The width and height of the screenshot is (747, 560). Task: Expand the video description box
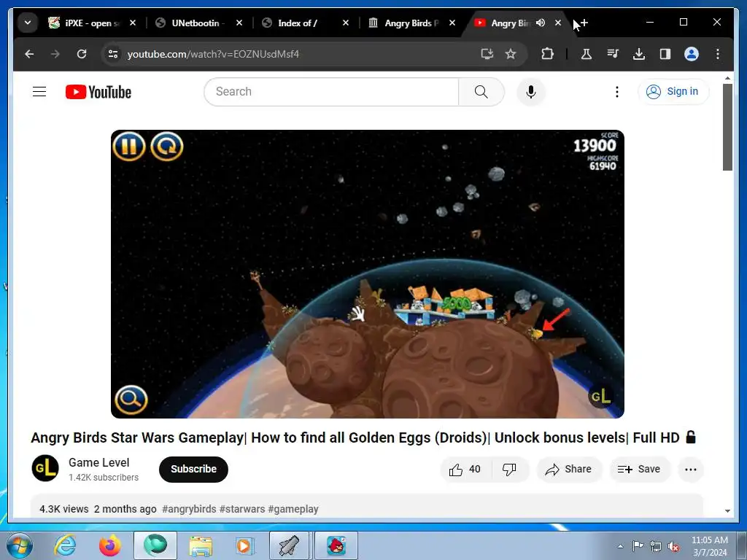(367, 507)
